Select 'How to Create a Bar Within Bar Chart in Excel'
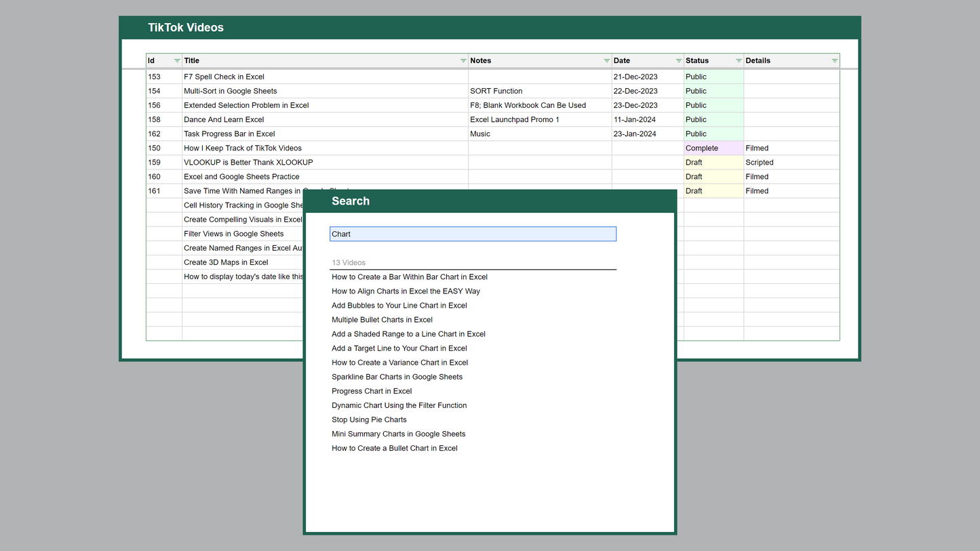980x551 pixels. coord(410,277)
